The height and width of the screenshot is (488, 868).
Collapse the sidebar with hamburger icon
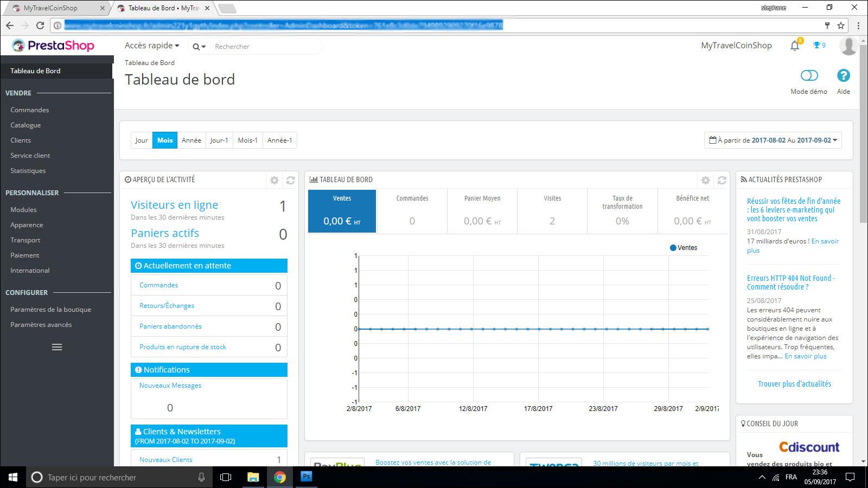coord(57,347)
